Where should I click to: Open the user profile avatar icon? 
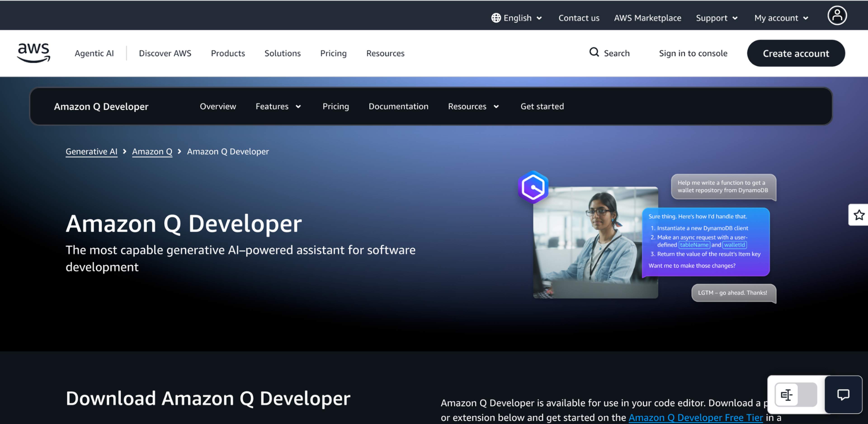pos(837,16)
